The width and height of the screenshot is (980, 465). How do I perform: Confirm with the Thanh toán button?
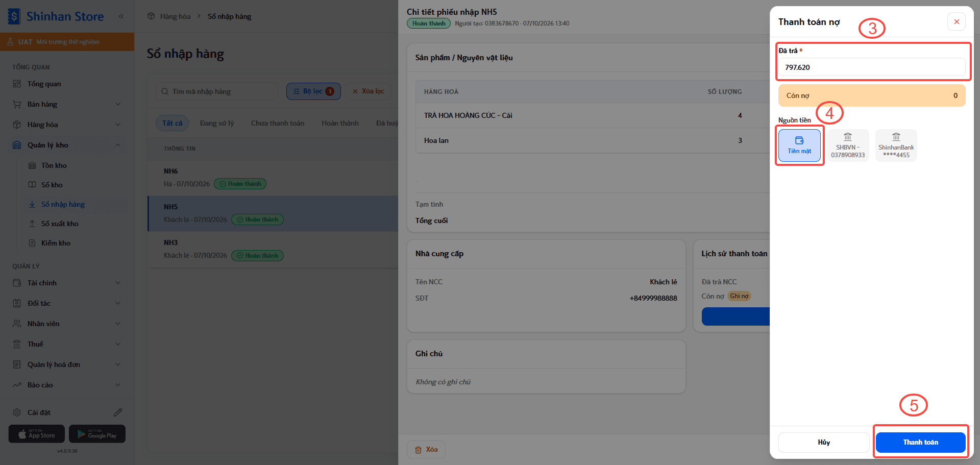tap(921, 443)
